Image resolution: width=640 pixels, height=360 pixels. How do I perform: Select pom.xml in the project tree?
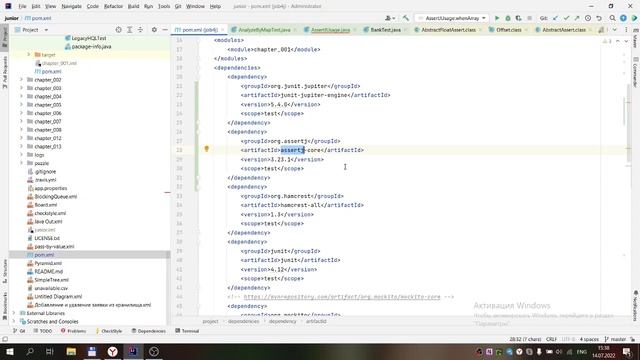pyautogui.click(x=44, y=255)
